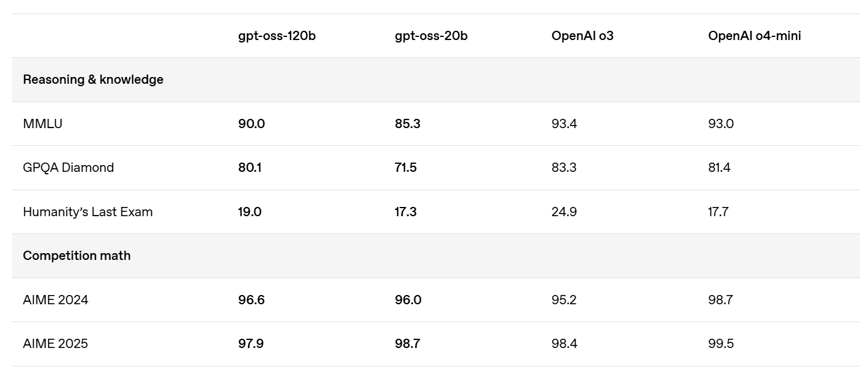Select the AIME 2025 row label
This screenshot has width=868, height=372.
55,344
